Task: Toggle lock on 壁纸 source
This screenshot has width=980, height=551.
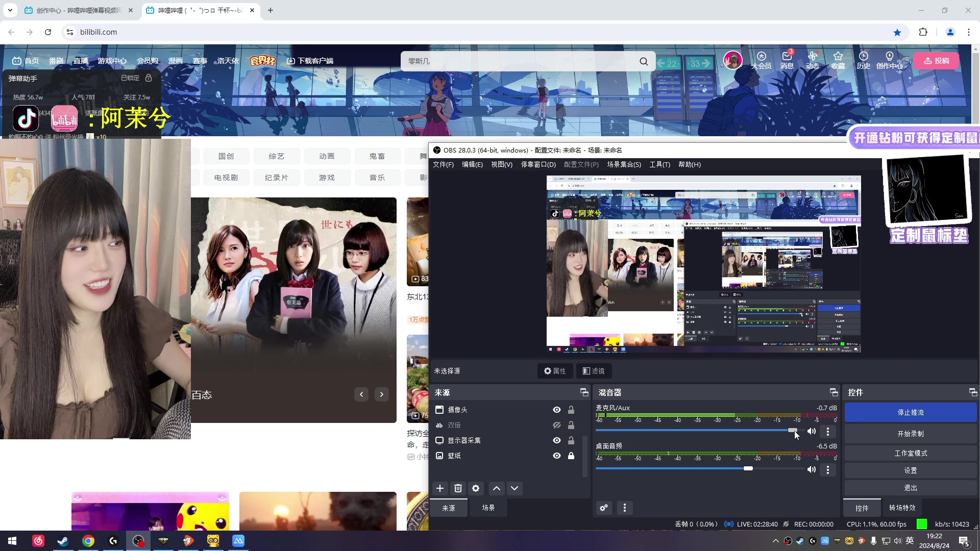Action: click(571, 456)
